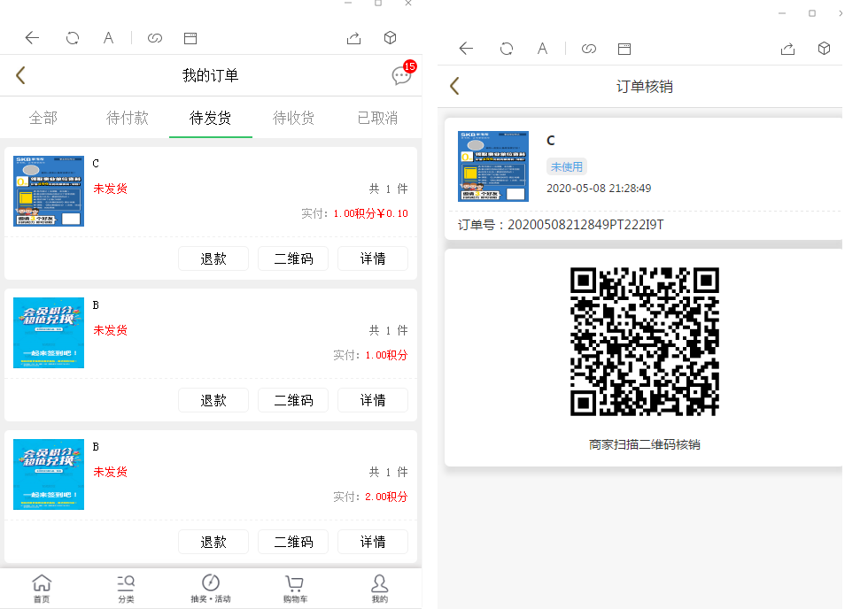Viewport: 868px width, 609px height.
Task: Click the cube icon in My Orders toolbar
Action: (391, 37)
